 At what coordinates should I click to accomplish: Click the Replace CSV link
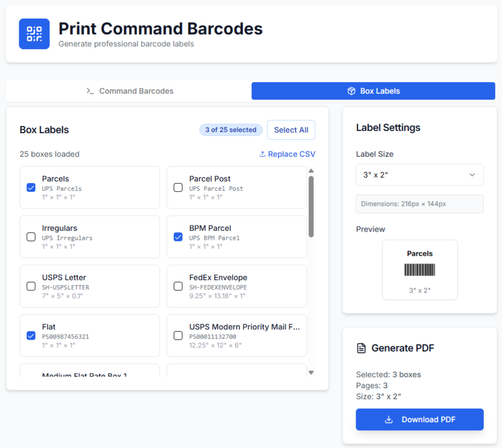click(x=287, y=154)
